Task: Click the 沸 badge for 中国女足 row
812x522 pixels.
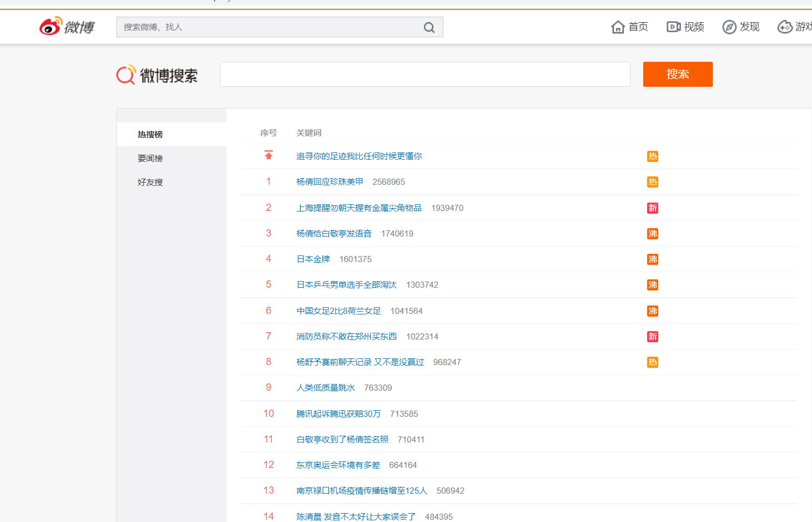Action: (x=653, y=311)
